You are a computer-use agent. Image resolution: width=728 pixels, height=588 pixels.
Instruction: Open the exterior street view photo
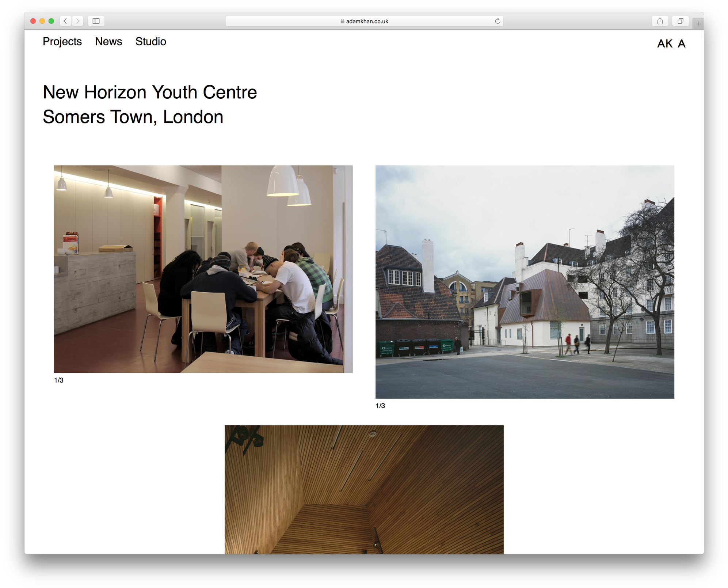[x=525, y=282]
